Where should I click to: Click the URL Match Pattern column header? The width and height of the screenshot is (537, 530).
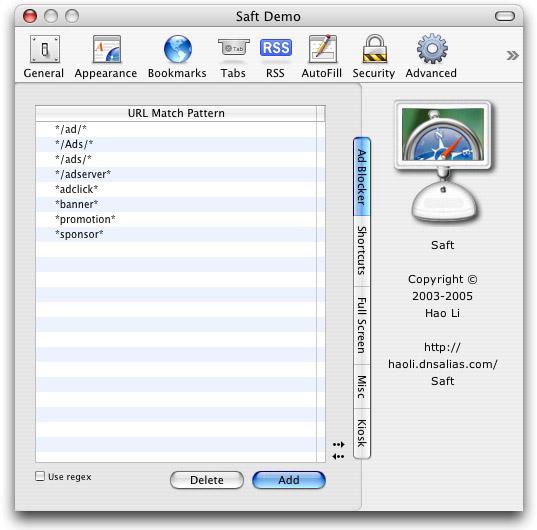coord(176,113)
